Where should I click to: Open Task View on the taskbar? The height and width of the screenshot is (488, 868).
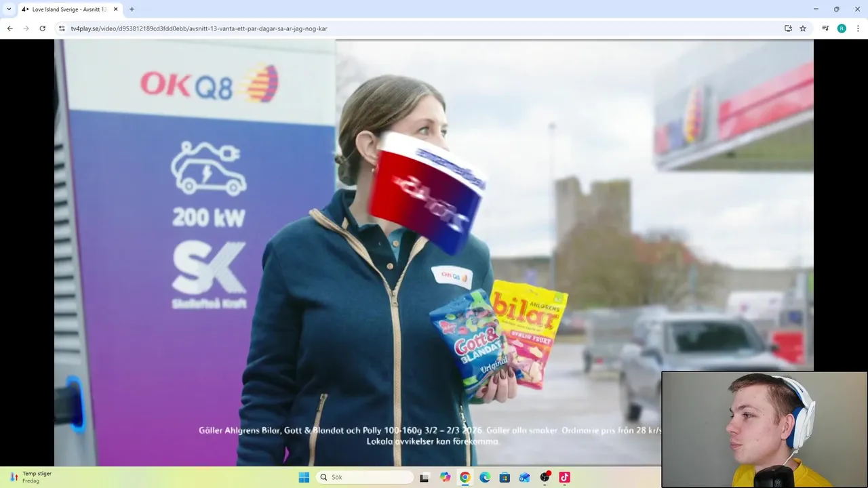tap(425, 477)
